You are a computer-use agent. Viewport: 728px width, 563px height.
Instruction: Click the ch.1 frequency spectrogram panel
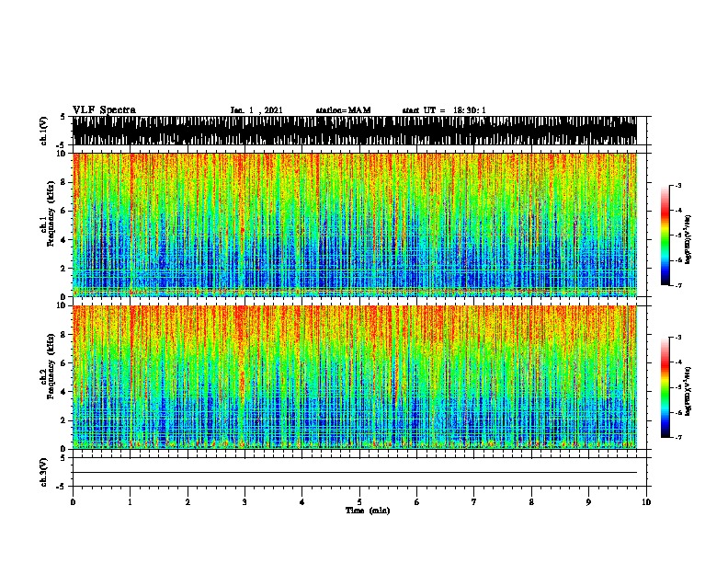(x=355, y=224)
